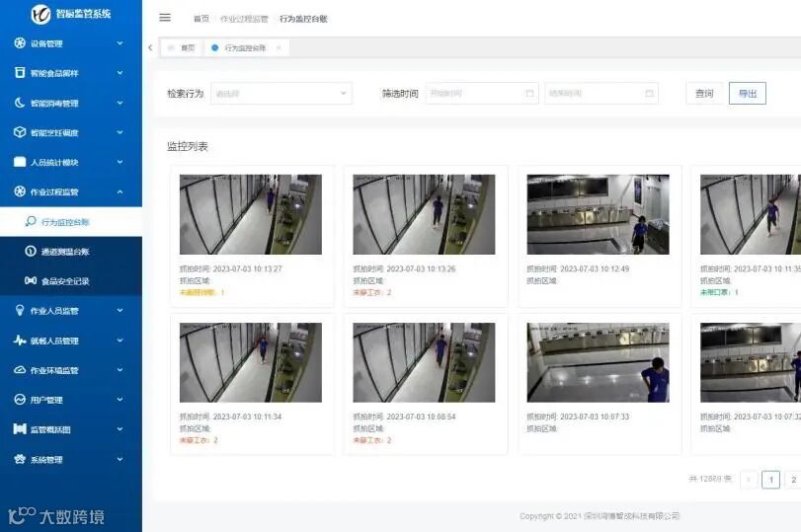Open the 检索行为 dropdown
This screenshot has width=801, height=532.
pos(281,94)
